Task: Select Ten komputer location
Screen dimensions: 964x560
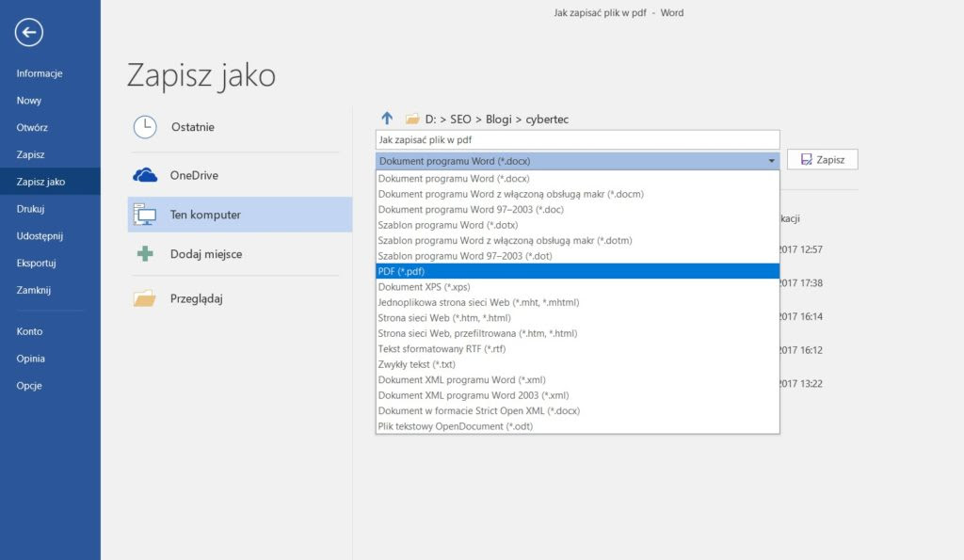Action: [240, 215]
